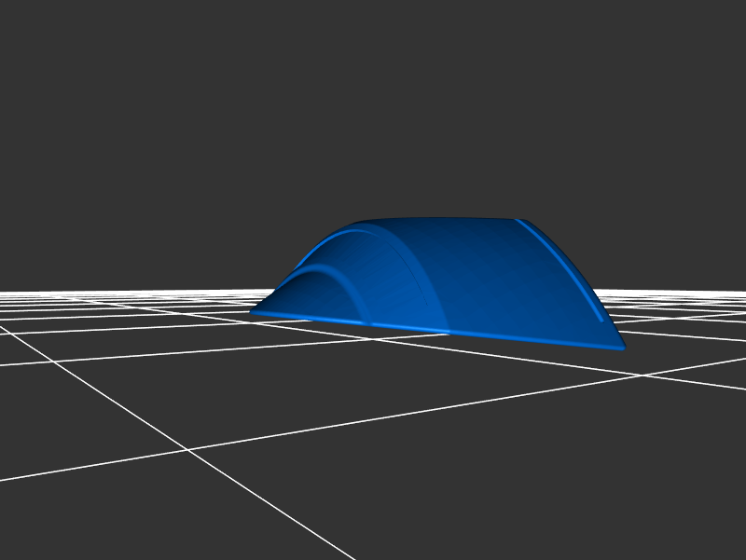Click the model's pointed left bottom corner

(253, 312)
